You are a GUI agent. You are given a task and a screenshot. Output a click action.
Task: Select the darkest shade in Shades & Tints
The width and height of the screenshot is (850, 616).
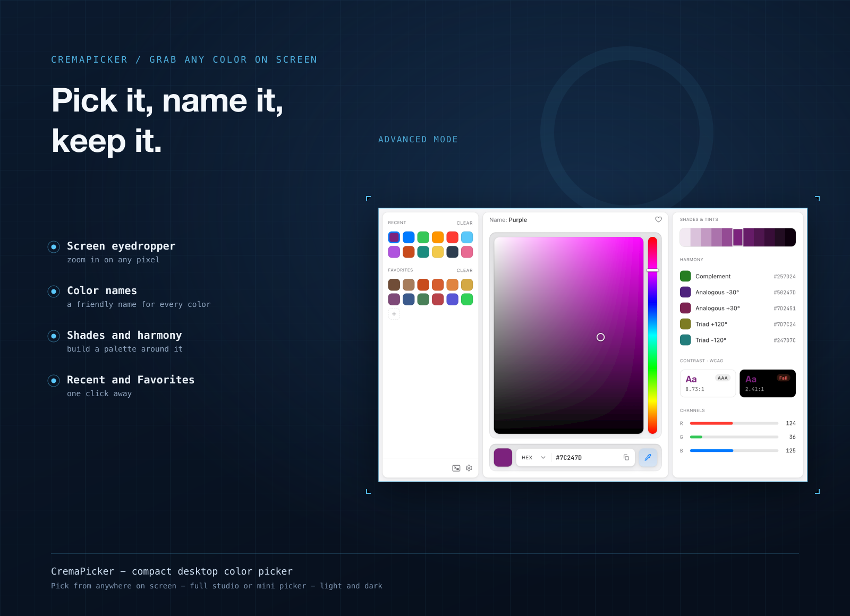click(x=790, y=237)
